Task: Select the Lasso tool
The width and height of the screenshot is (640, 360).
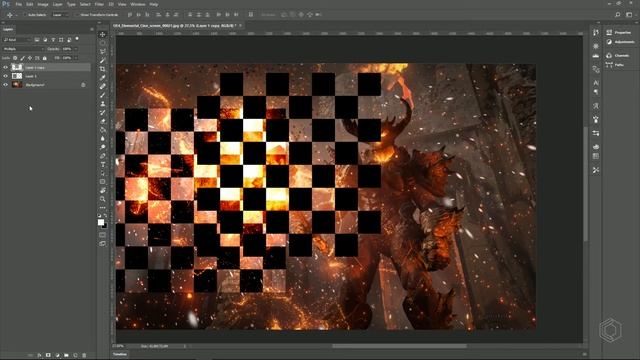Action: [102, 51]
